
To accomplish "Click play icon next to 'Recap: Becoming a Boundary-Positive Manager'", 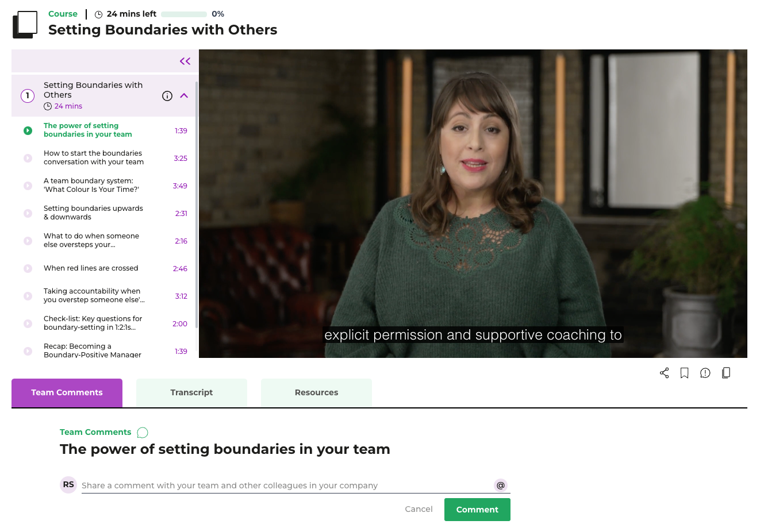I will tap(28, 351).
